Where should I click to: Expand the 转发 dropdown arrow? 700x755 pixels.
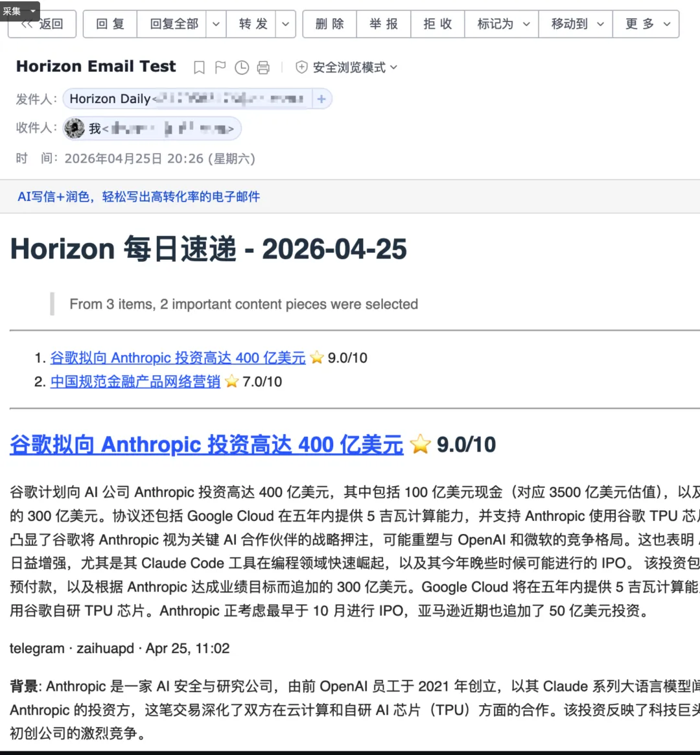[285, 24]
